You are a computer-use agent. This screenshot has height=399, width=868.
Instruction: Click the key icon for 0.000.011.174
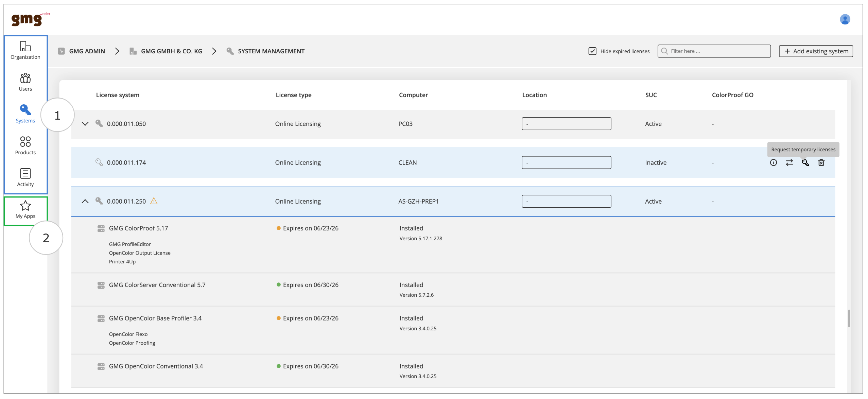pyautogui.click(x=99, y=162)
